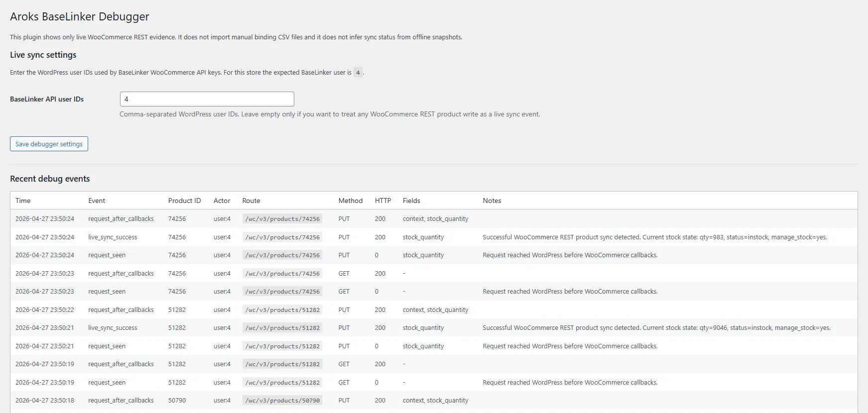The height and width of the screenshot is (413, 868).
Task: Click the HTTP column header
Action: click(x=383, y=201)
